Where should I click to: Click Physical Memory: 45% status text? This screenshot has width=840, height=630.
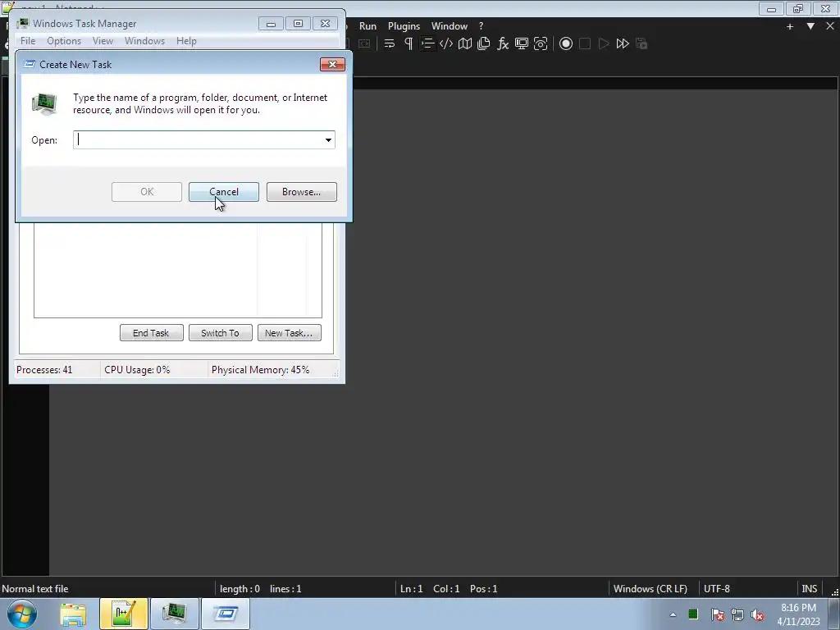pyautogui.click(x=260, y=370)
